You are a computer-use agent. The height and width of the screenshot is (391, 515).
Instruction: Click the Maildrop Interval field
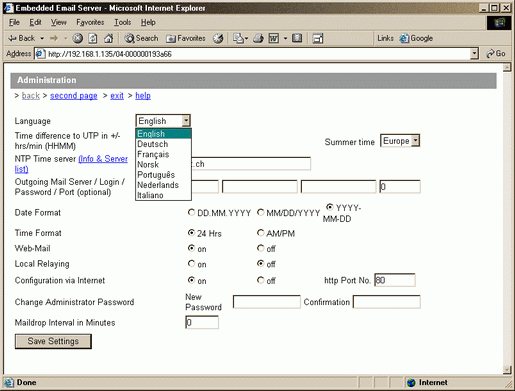[x=202, y=322]
